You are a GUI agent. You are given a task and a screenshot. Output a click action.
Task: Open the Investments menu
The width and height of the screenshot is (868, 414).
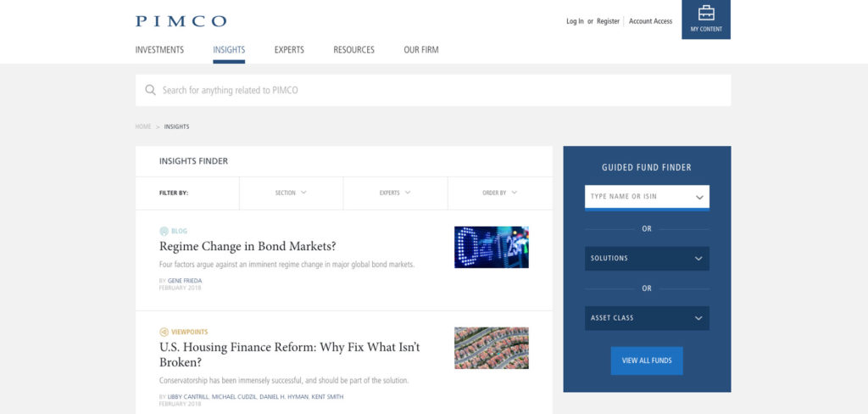click(159, 50)
